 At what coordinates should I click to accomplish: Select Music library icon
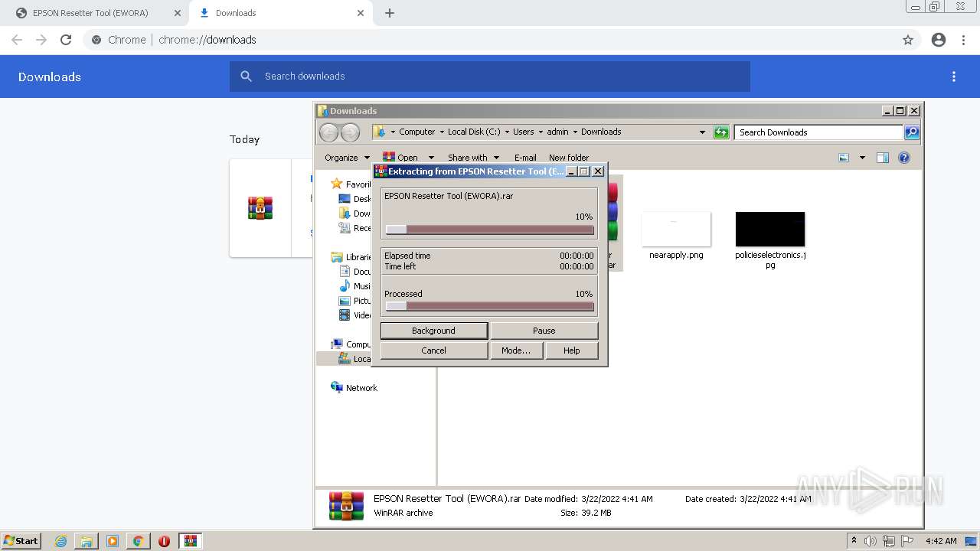coord(345,286)
